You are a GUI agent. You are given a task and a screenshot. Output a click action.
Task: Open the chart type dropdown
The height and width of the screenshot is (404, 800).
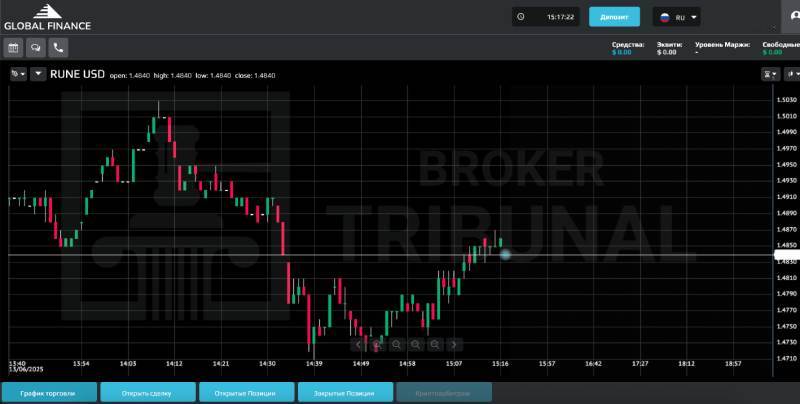(792, 74)
